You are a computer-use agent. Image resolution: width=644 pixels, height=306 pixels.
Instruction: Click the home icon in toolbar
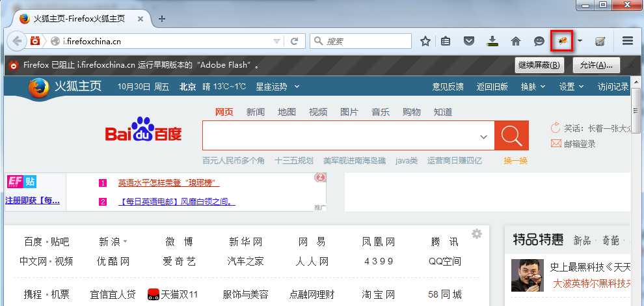point(515,41)
